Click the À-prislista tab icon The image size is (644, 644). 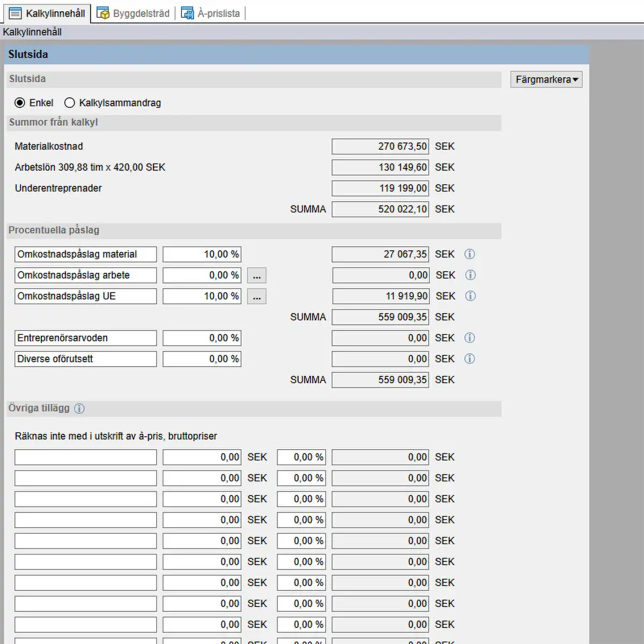(187, 13)
